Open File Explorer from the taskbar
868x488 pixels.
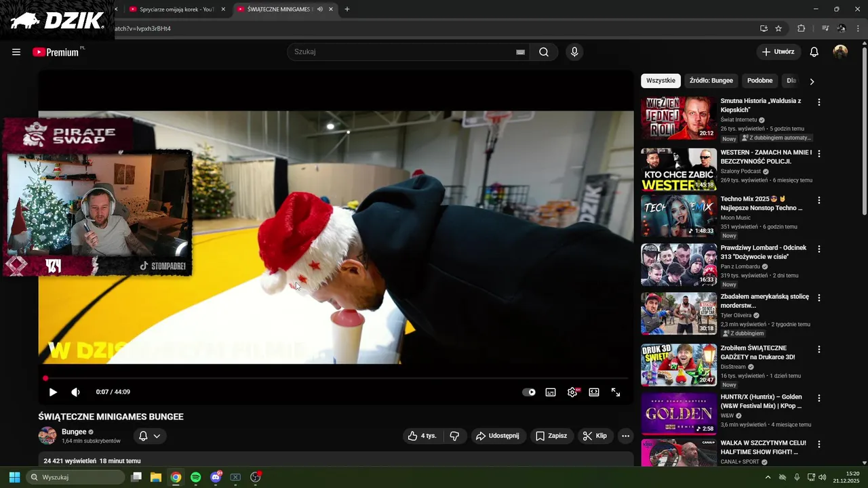(x=156, y=477)
